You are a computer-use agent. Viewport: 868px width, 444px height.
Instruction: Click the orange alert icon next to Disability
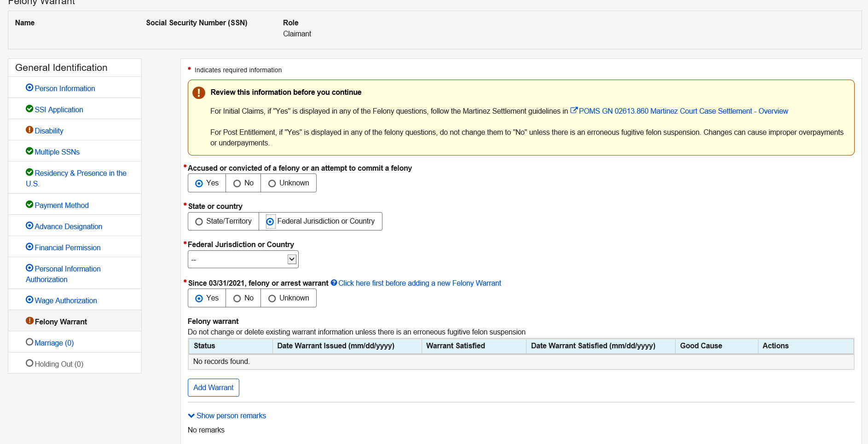tap(29, 130)
